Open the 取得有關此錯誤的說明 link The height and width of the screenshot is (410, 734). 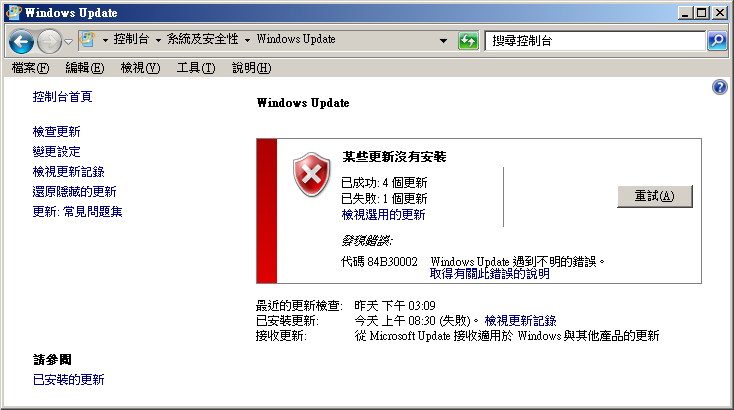coord(490,274)
